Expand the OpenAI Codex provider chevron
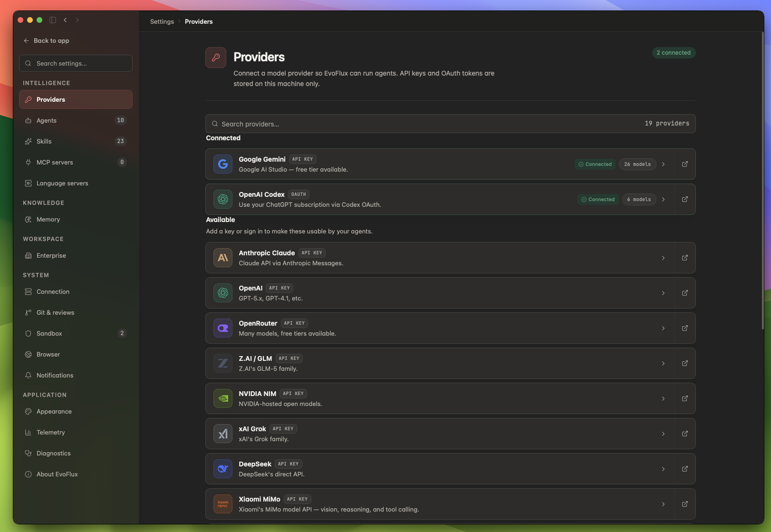The height and width of the screenshot is (532, 771). tap(663, 199)
